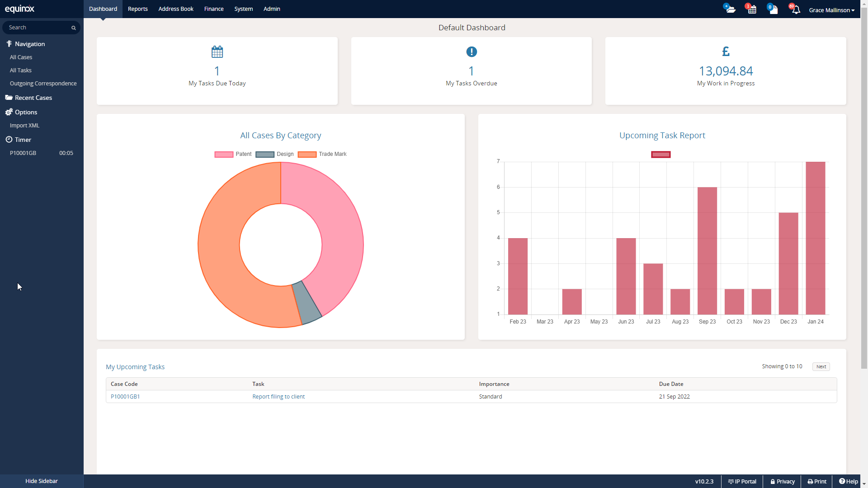The image size is (868, 488).
Task: Open the create new case icon
Action: point(729,8)
